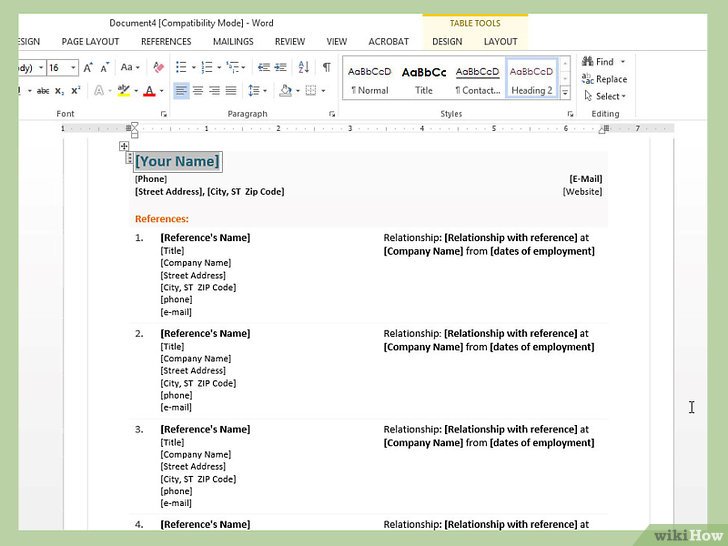Click the Increase Indent icon
The image size is (728, 546).
point(282,68)
